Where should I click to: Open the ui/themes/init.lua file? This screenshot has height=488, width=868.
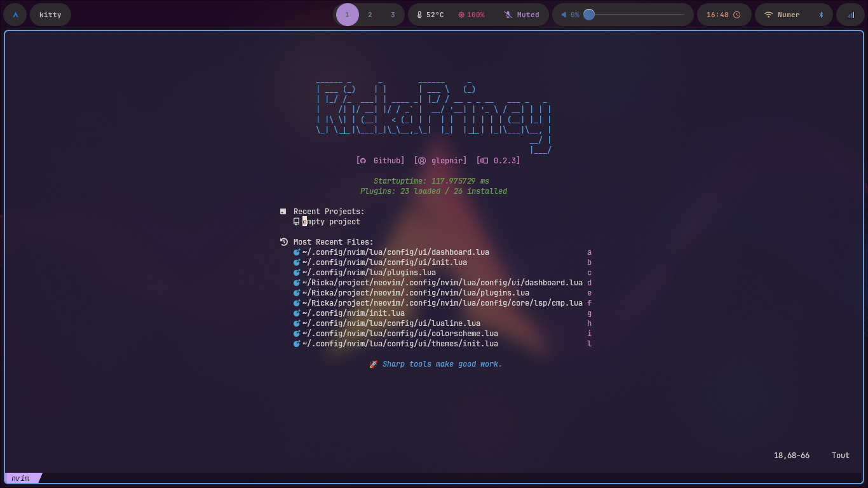pyautogui.click(x=400, y=344)
